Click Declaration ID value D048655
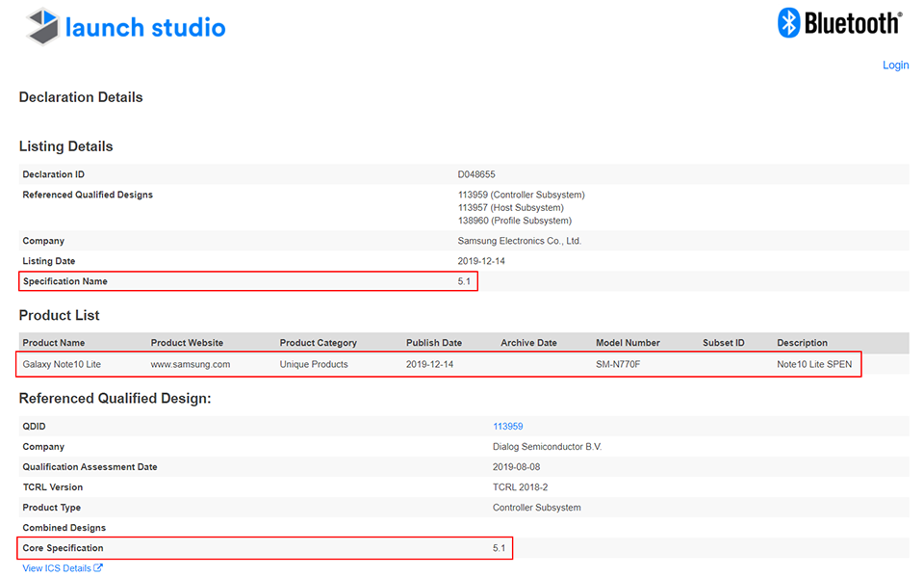This screenshot has width=924, height=577. [476, 174]
